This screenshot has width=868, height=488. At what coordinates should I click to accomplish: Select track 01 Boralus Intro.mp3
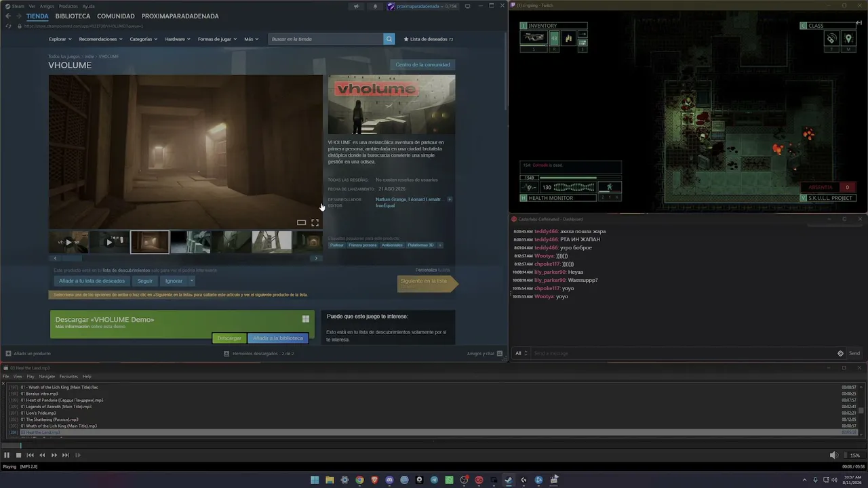[x=39, y=394]
